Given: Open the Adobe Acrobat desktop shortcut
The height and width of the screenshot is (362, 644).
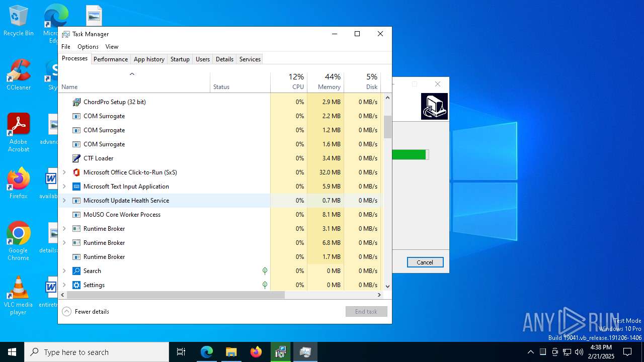Looking at the screenshot, I should tap(19, 133).
